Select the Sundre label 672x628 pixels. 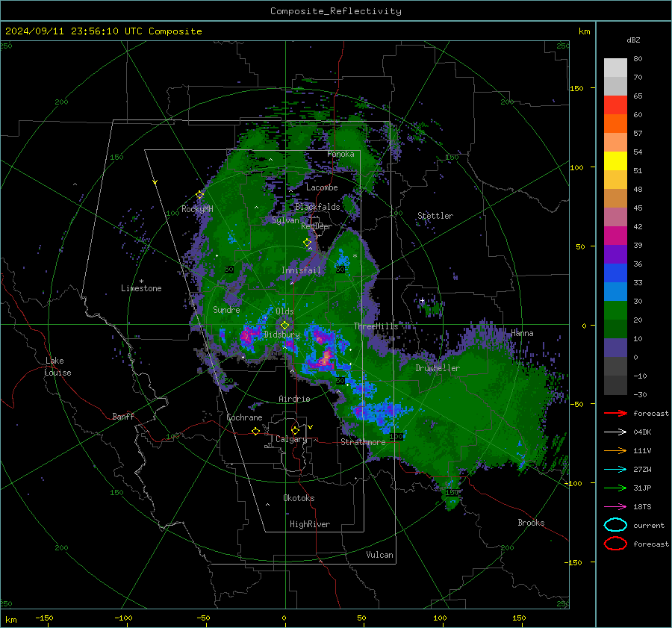pos(226,309)
